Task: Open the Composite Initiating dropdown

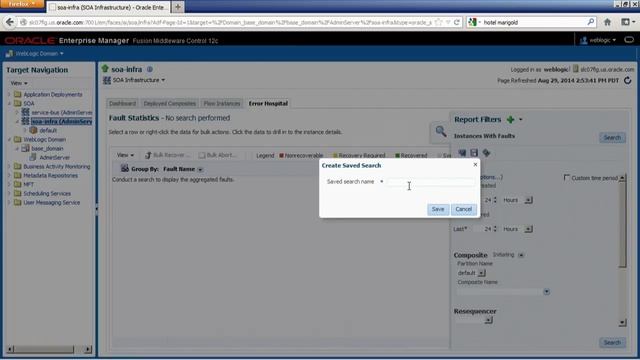Action: (521, 255)
